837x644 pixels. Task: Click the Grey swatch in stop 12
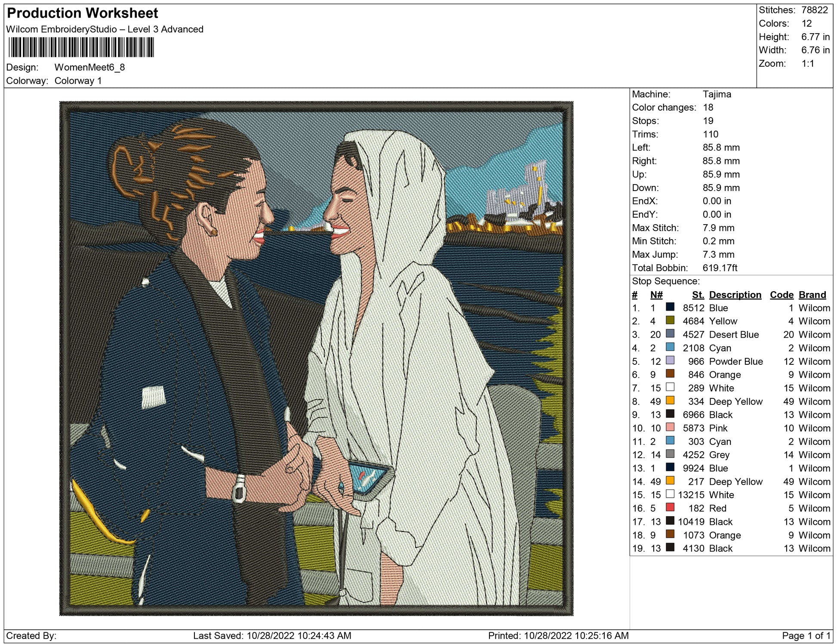point(670,454)
